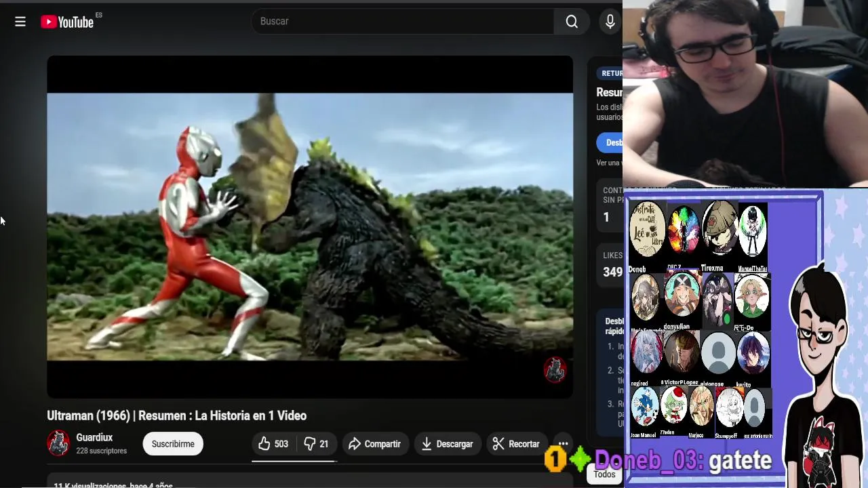Screen dimensions: 868x488
Task: Click the Ultraman video player frame
Action: click(310, 226)
